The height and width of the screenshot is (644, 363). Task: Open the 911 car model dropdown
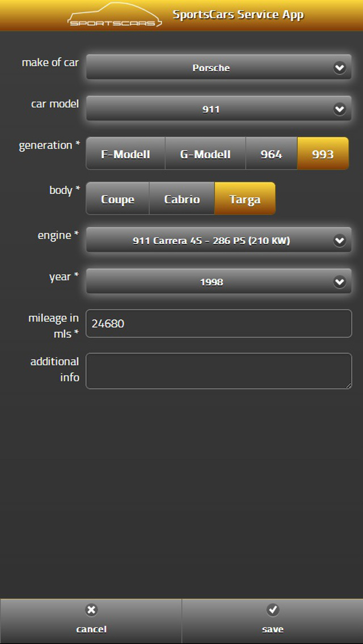click(x=219, y=109)
